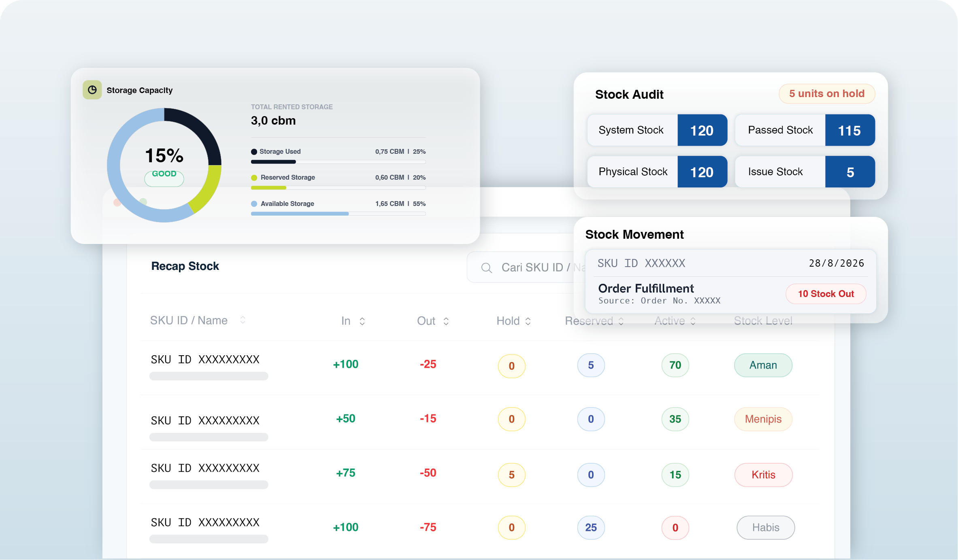The image size is (958, 560).
Task: Click the reserved value 25 badge
Action: [591, 527]
